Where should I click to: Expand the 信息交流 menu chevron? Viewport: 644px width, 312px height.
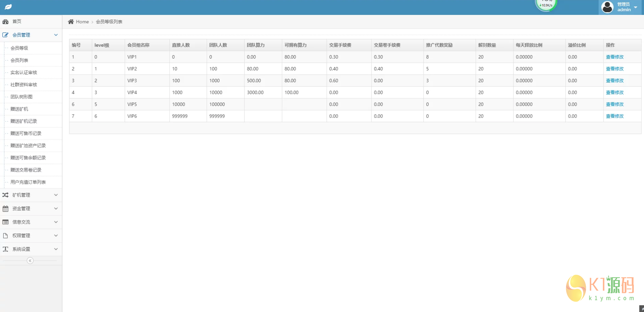[56, 222]
